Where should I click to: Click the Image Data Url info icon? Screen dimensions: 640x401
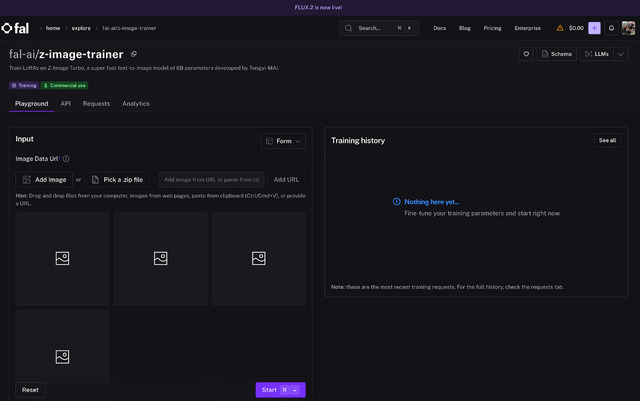[x=66, y=158]
